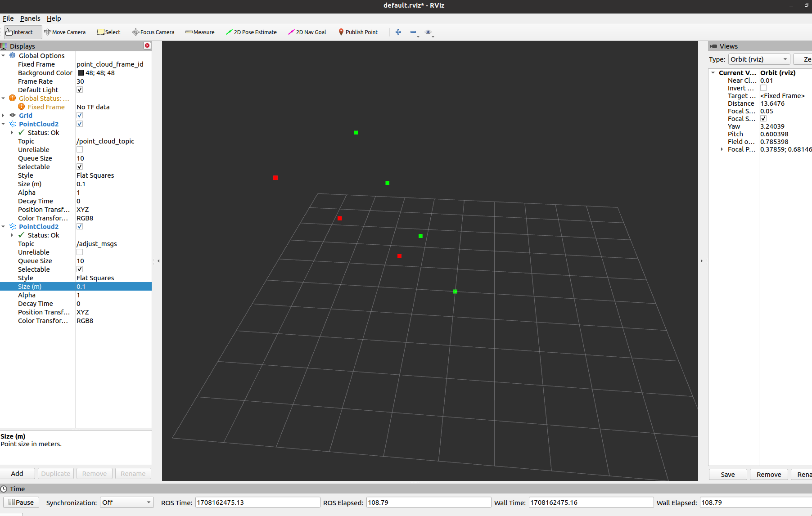This screenshot has width=812, height=516.
Task: Click the Distance value 13.6476
Action: click(x=772, y=103)
